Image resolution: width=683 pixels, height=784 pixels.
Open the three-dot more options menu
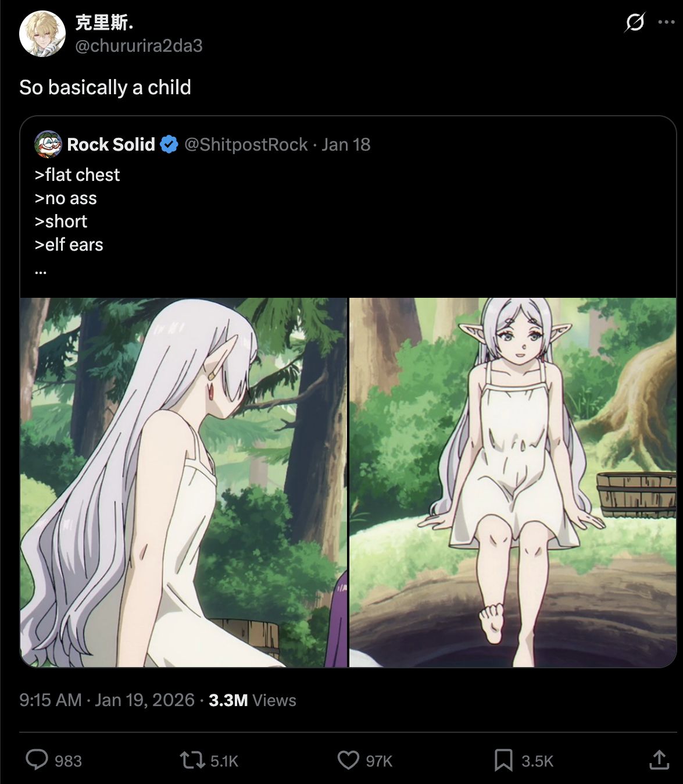coord(666,23)
